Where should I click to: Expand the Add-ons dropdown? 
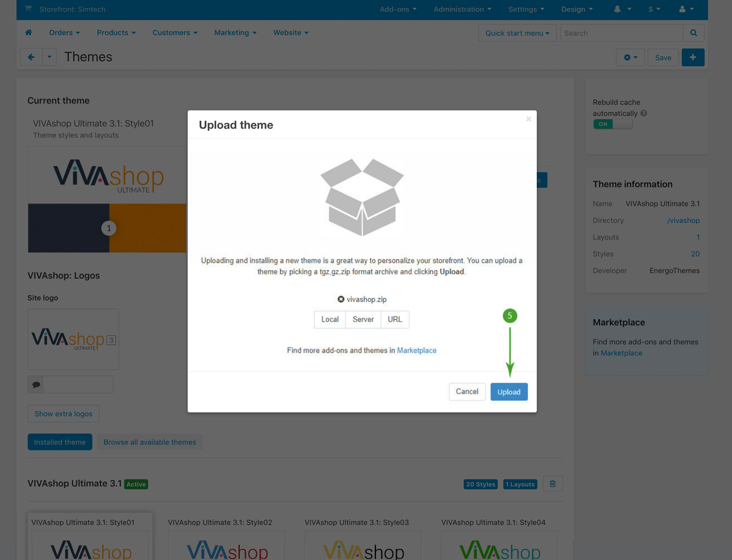click(x=398, y=9)
